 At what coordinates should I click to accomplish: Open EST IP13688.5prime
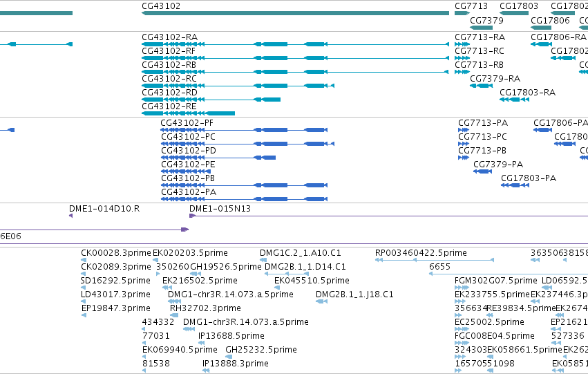[x=231, y=336]
